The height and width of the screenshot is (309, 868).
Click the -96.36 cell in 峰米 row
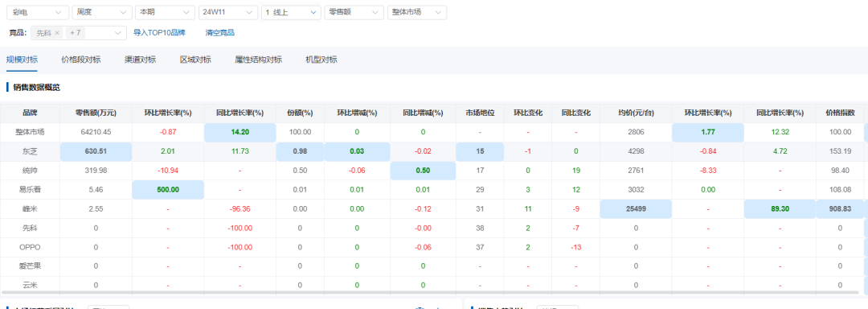coord(240,208)
